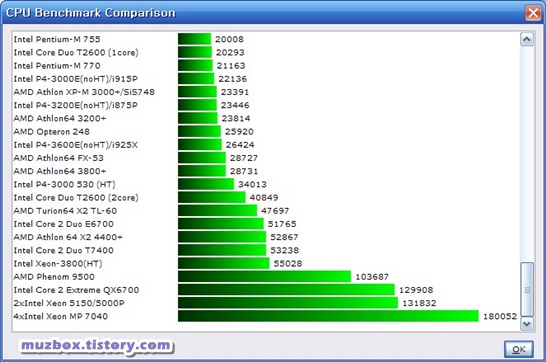Image resolution: width=546 pixels, height=362 pixels.
Task: Click the Intel Core 2 Extreme QX6700 label
Action: point(76,290)
